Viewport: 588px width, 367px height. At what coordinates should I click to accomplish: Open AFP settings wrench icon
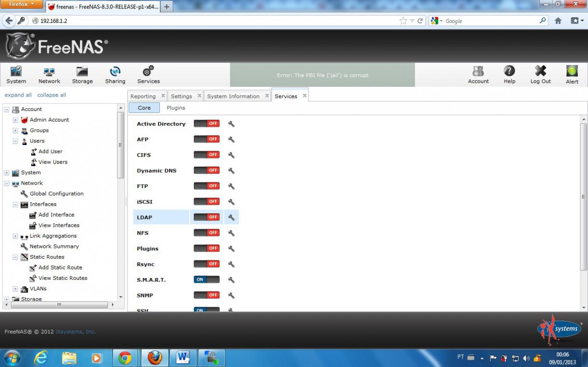pyautogui.click(x=231, y=139)
